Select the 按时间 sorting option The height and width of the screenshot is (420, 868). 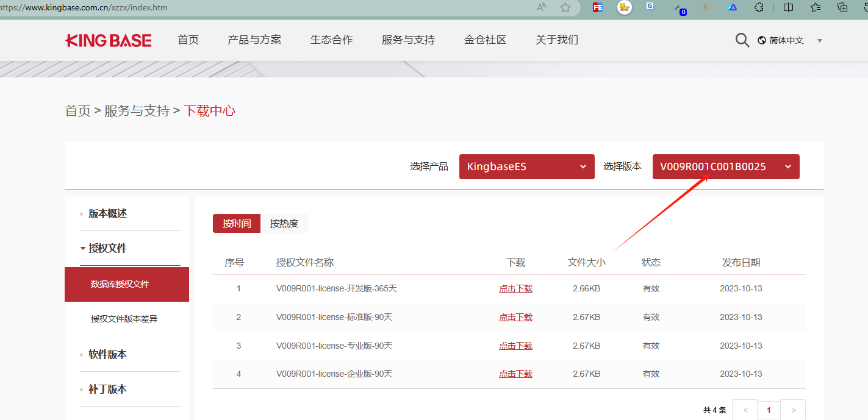[x=237, y=223]
